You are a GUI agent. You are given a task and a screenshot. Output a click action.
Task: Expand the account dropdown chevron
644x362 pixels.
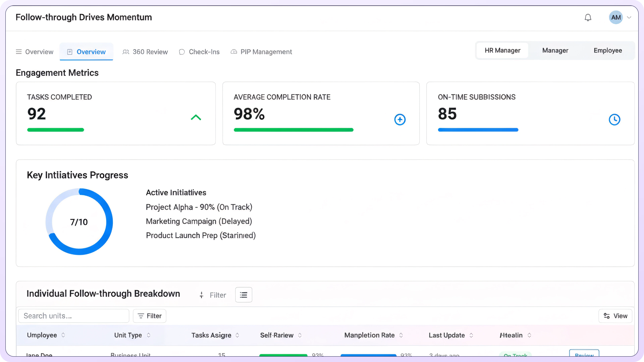click(629, 17)
